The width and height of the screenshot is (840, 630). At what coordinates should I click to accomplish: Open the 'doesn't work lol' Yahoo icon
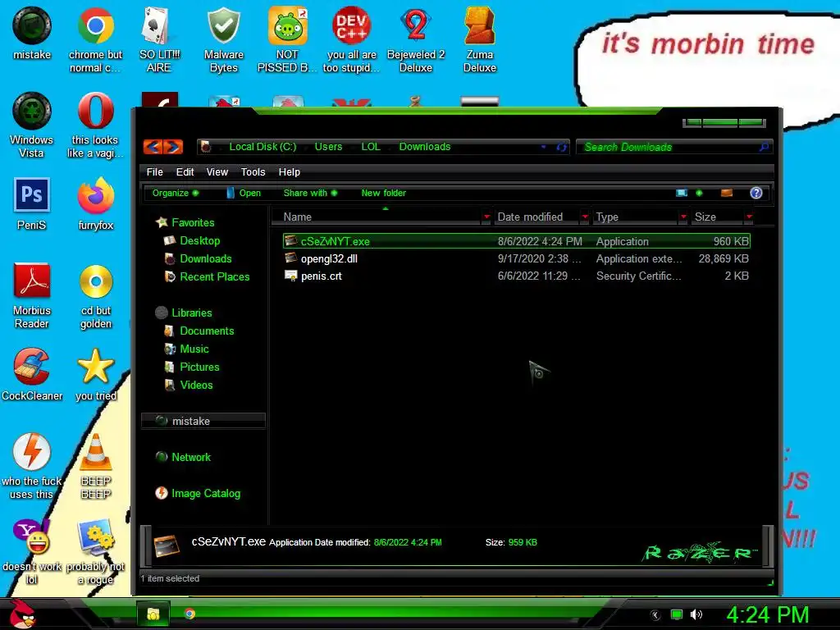[32, 550]
